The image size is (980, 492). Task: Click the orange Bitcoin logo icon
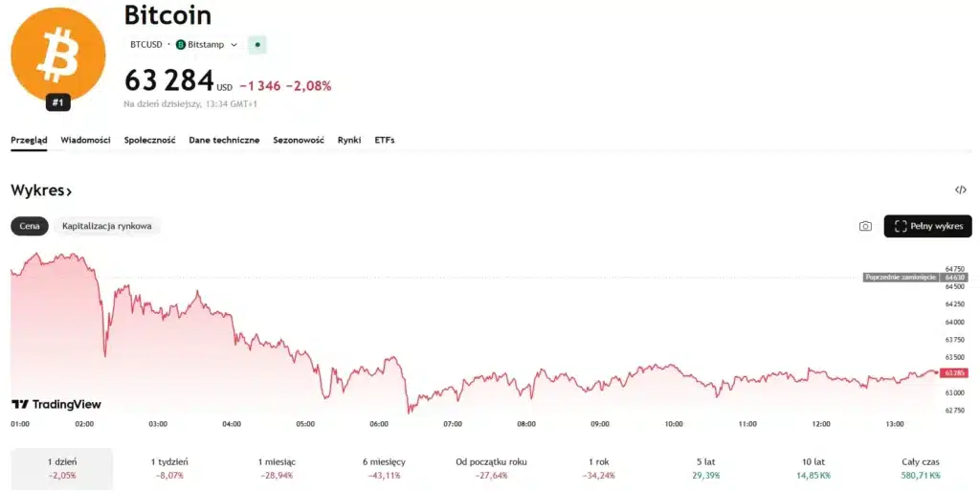(x=57, y=53)
